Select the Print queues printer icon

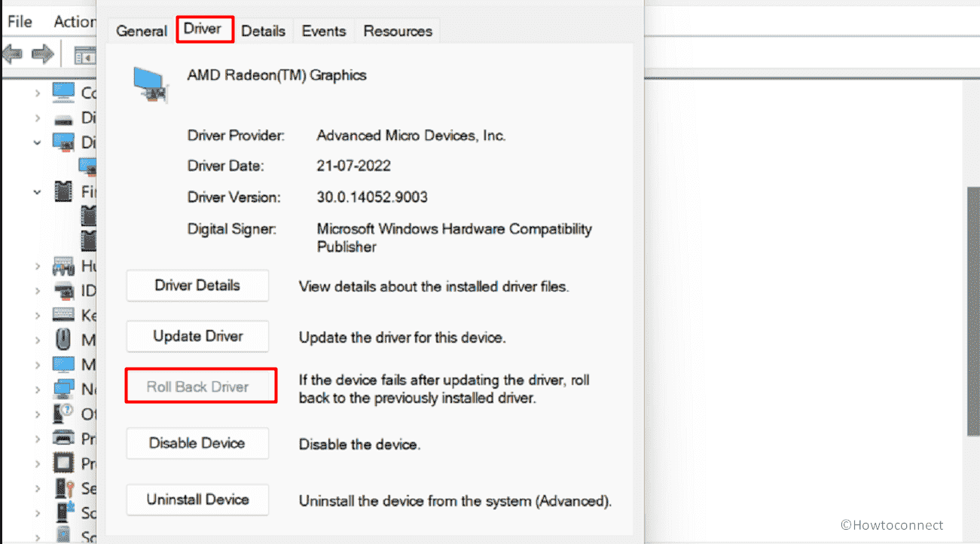64,438
